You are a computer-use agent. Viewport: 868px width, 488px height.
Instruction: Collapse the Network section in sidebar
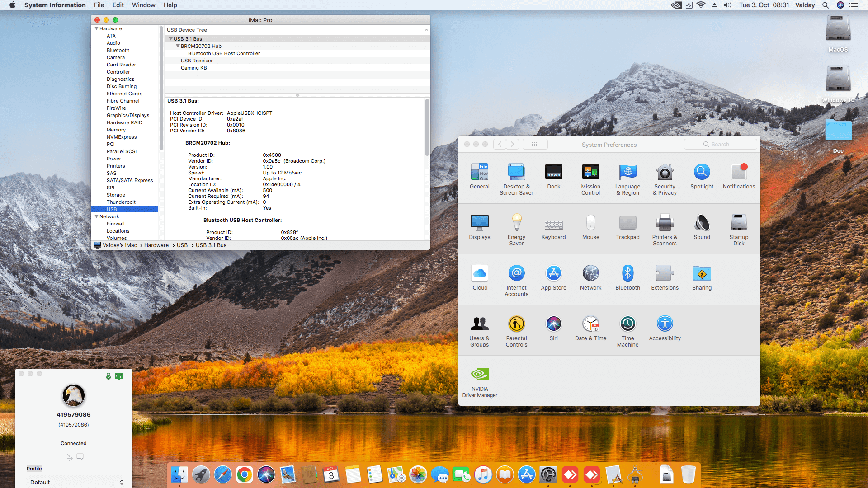tap(96, 216)
